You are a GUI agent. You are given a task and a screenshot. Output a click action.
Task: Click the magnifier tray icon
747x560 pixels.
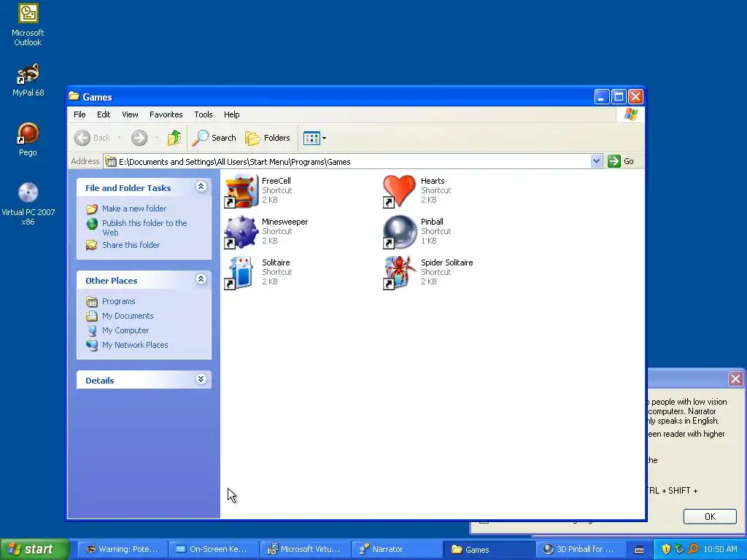pyautogui.click(x=693, y=549)
